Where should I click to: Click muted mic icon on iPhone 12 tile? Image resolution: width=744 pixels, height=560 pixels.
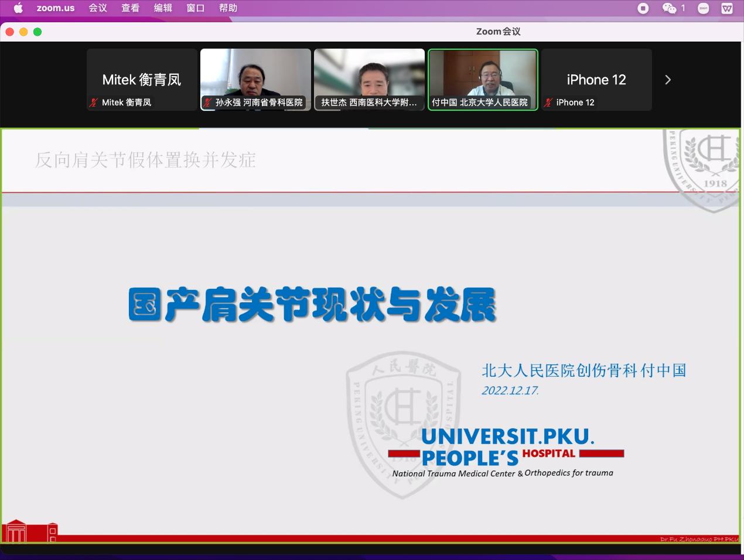click(x=548, y=103)
